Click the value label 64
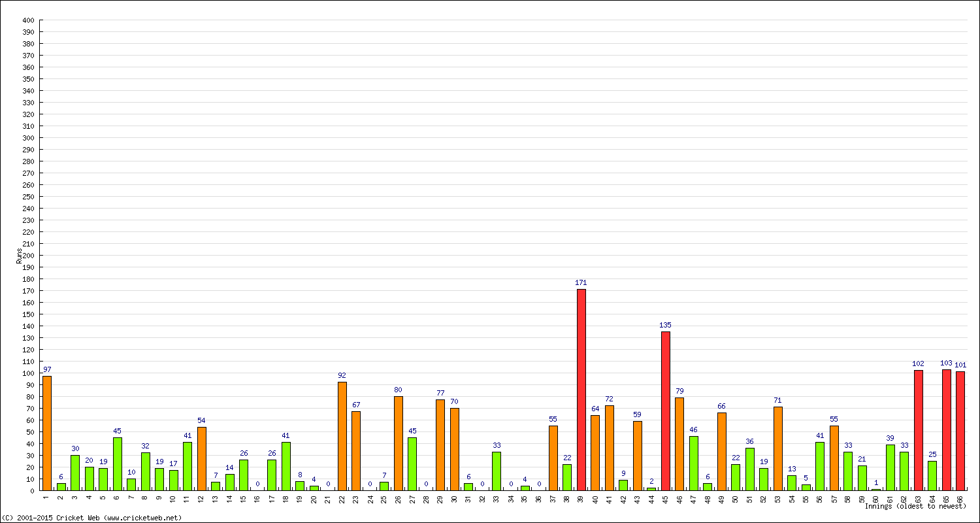 (595, 409)
